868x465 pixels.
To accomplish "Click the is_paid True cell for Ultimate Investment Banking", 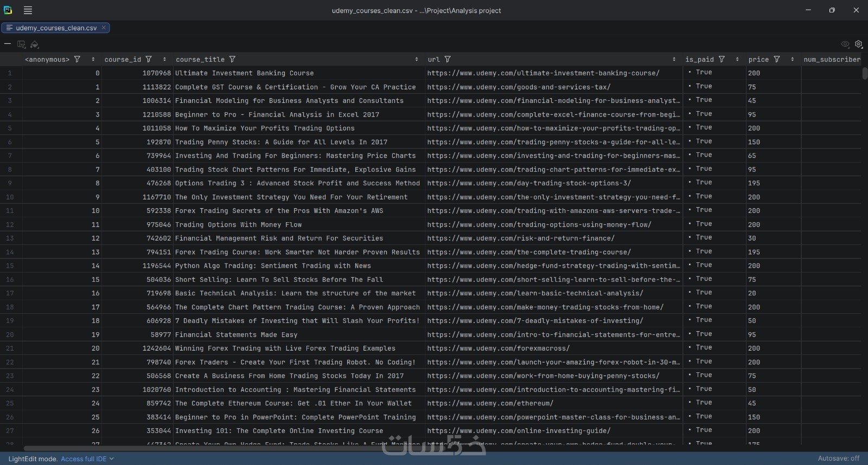I will [714, 73].
